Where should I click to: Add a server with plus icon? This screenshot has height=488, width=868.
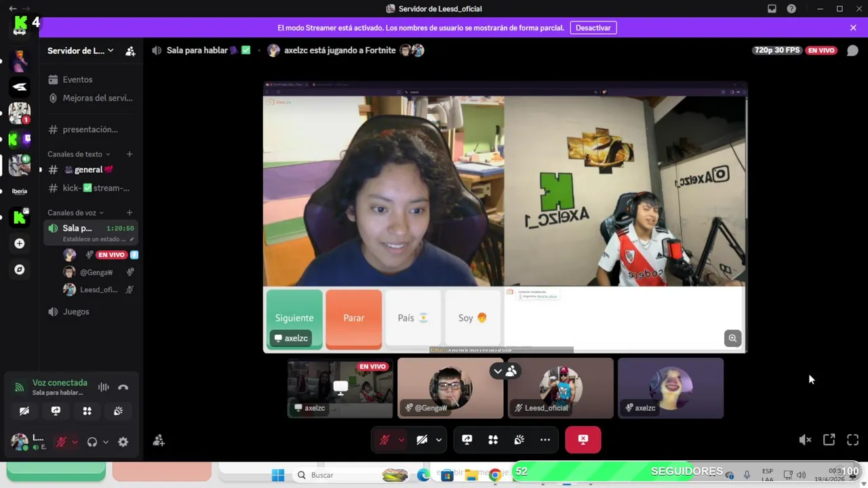[x=20, y=243]
